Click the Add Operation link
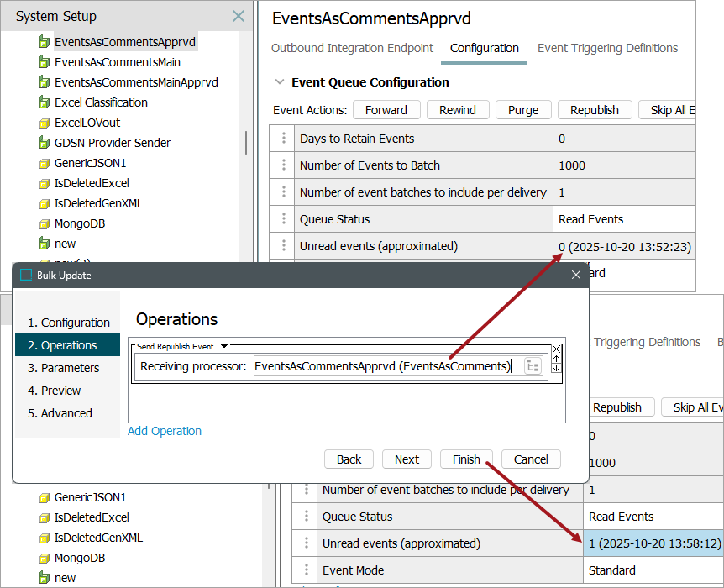The height and width of the screenshot is (588, 724). coord(165,431)
